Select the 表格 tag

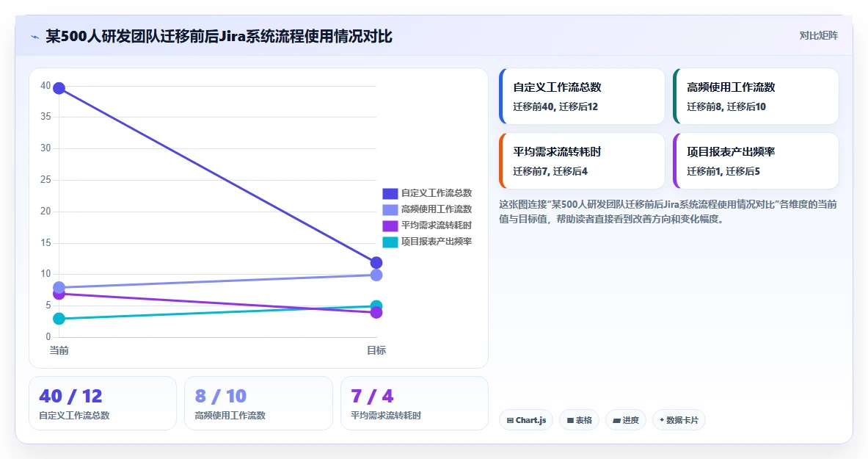(x=579, y=420)
